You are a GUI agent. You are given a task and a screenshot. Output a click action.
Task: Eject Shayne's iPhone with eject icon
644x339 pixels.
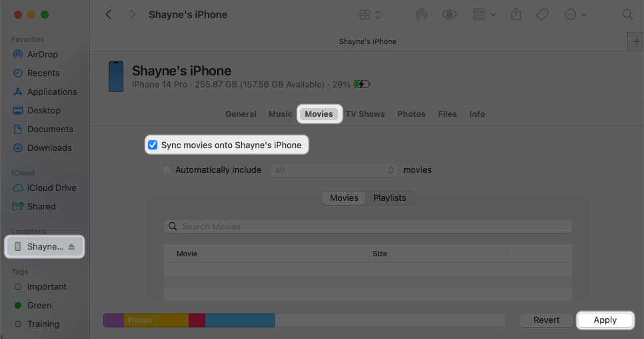click(71, 246)
